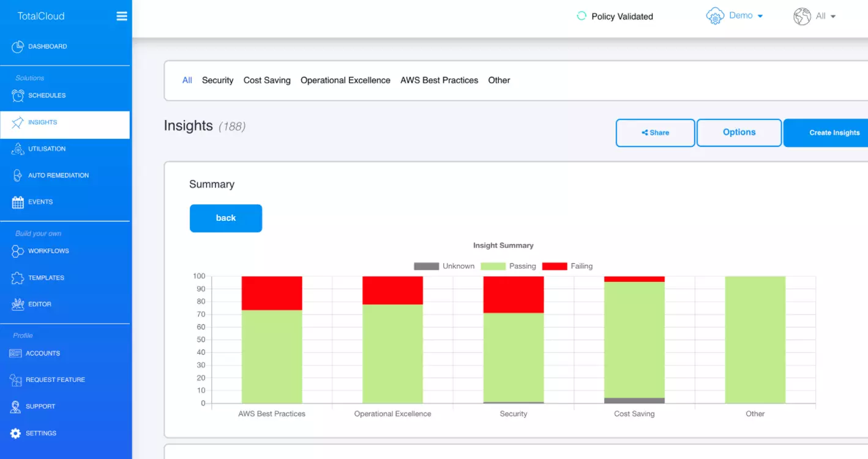Open Schedules via the alarm clock icon
The width and height of the screenshot is (868, 459).
tap(18, 95)
